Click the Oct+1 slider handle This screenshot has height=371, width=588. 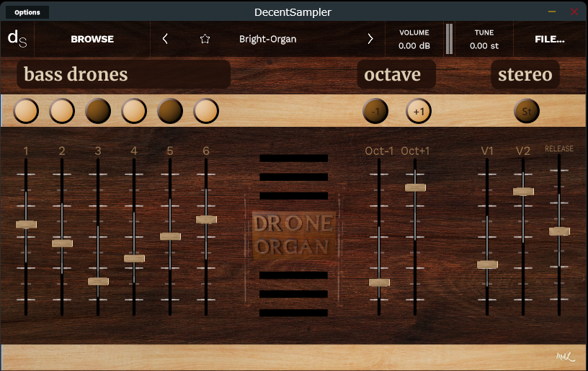tap(415, 187)
